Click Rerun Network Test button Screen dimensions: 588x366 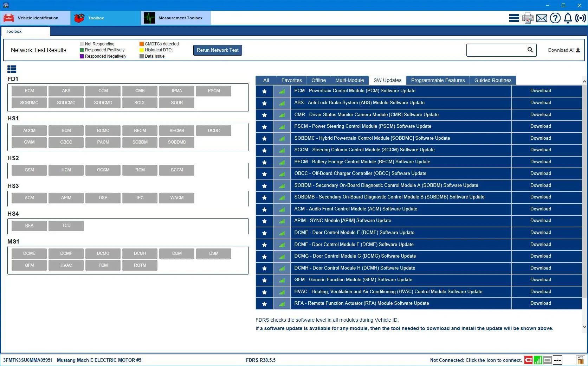[218, 50]
